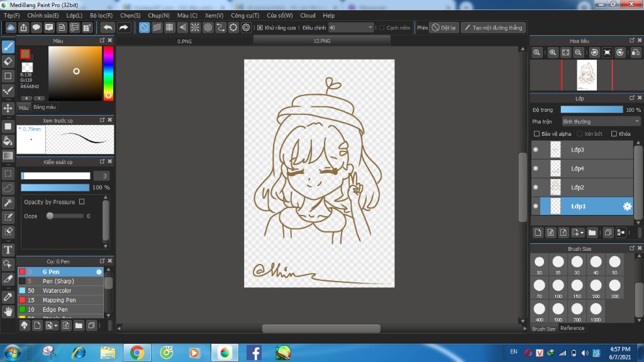The height and width of the screenshot is (362, 644).
Task: Open Pha trộn blend mode dropdown
Action: pyautogui.click(x=601, y=121)
